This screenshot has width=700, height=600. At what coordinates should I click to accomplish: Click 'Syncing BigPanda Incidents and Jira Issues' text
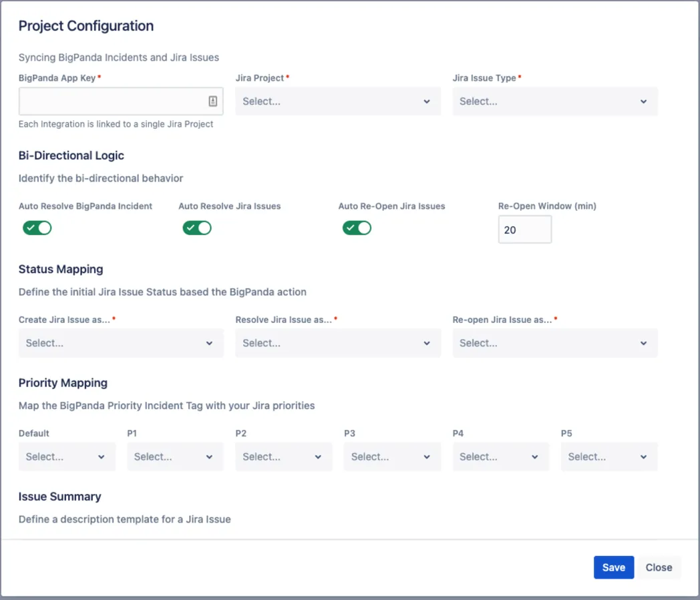[119, 57]
